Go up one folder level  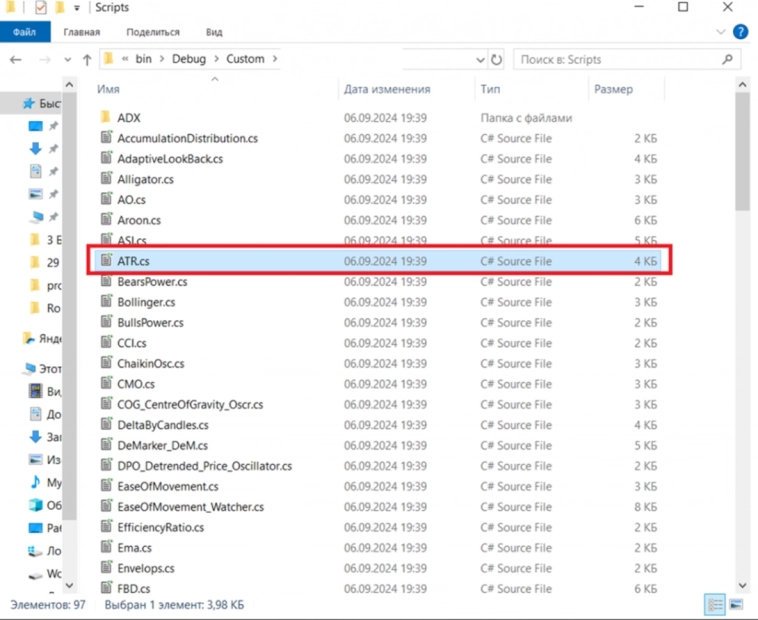(88, 60)
